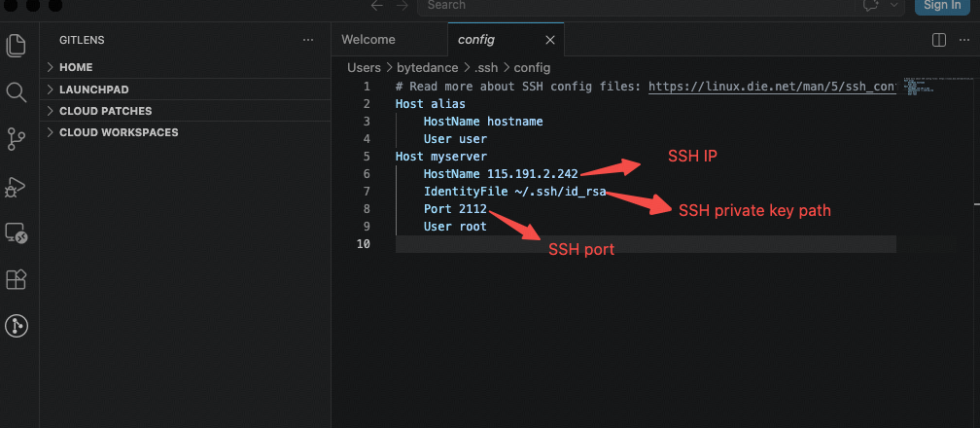
Task: Open the Remote Explorer view
Action: click(16, 232)
